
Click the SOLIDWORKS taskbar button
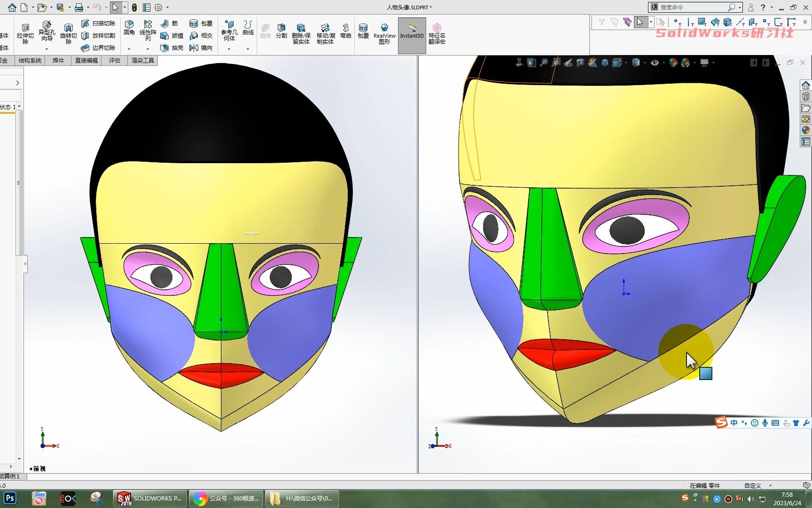tap(150, 498)
